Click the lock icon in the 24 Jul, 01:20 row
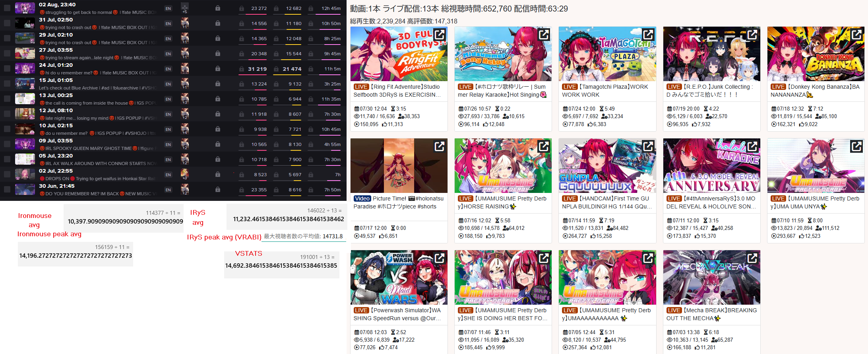868x354 pixels. (218, 68)
